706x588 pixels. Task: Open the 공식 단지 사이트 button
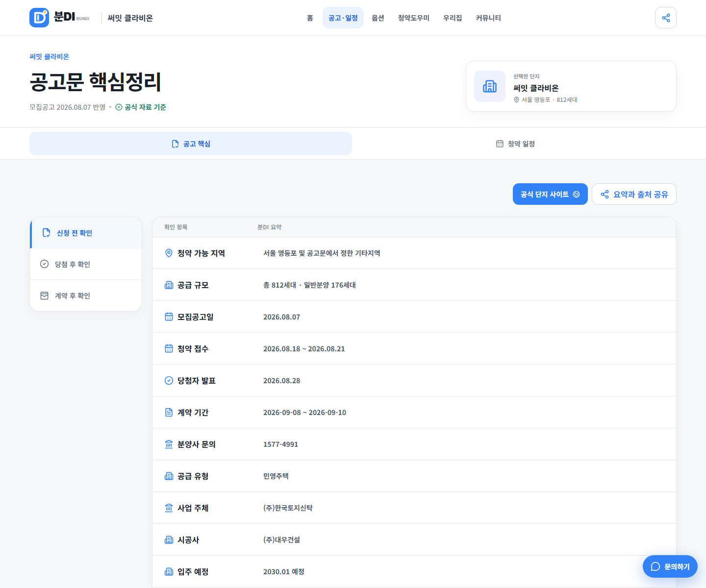(x=550, y=194)
